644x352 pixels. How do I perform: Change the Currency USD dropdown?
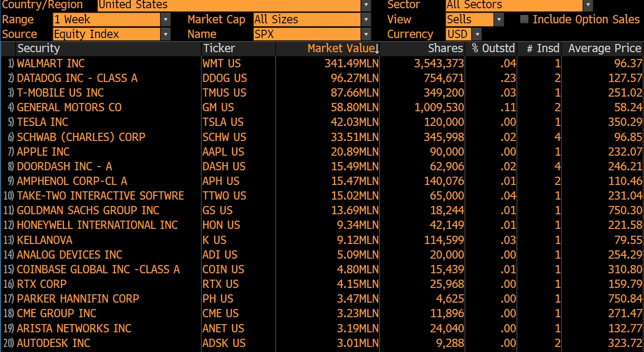point(477,34)
